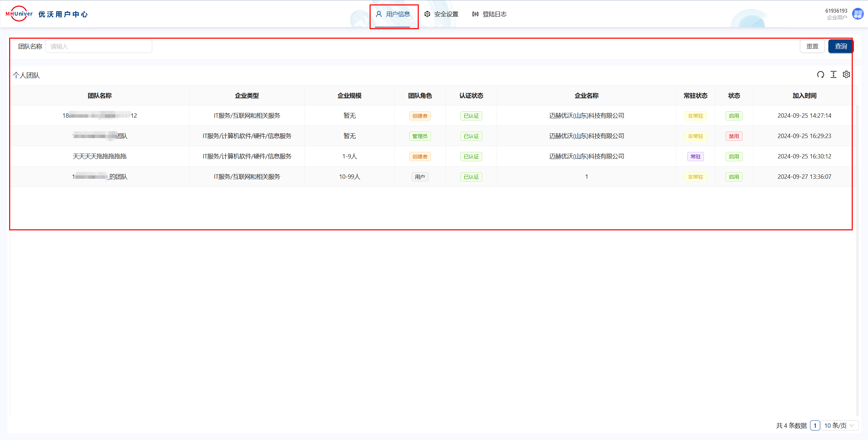868x440 pixels.
Task: Click the 禁用 status tag
Action: [x=734, y=136]
